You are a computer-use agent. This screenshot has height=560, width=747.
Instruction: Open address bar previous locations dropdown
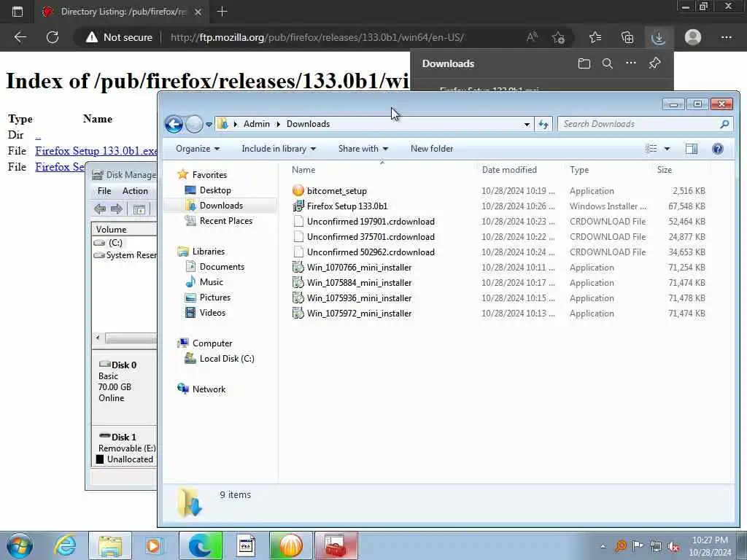pyautogui.click(x=527, y=124)
